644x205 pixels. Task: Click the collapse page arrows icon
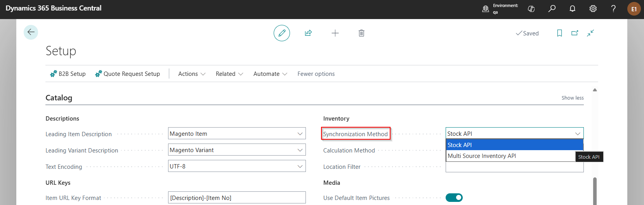pyautogui.click(x=590, y=33)
